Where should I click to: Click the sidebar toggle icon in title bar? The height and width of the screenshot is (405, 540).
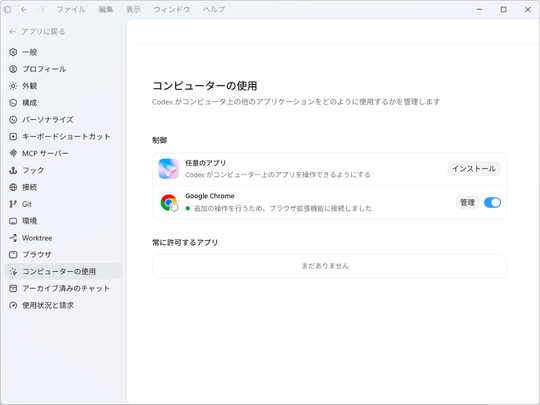coord(8,9)
